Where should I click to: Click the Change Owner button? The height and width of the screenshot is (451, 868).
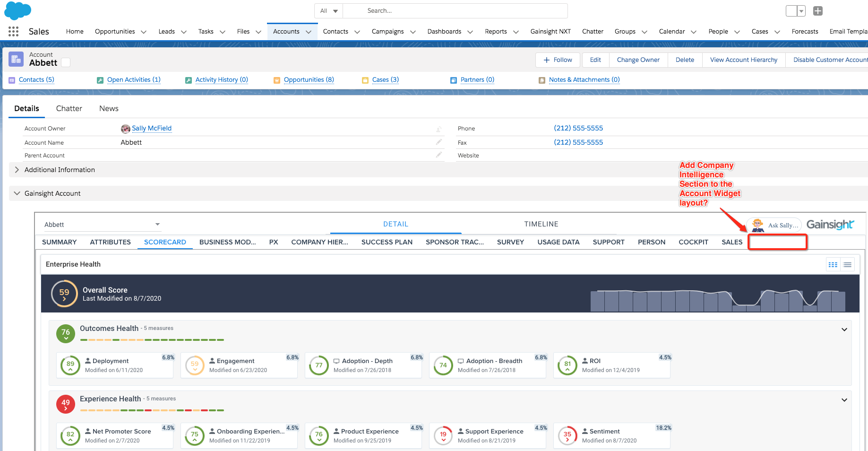(638, 60)
